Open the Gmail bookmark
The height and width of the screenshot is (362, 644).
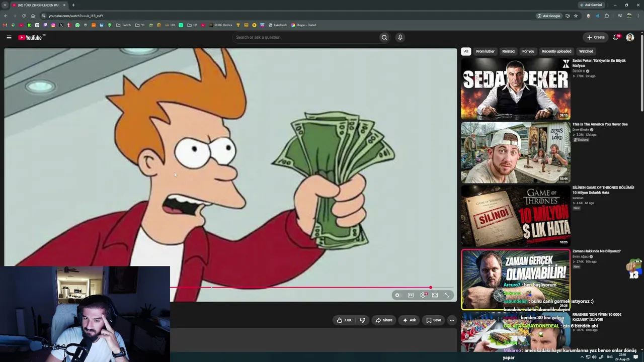point(5,25)
